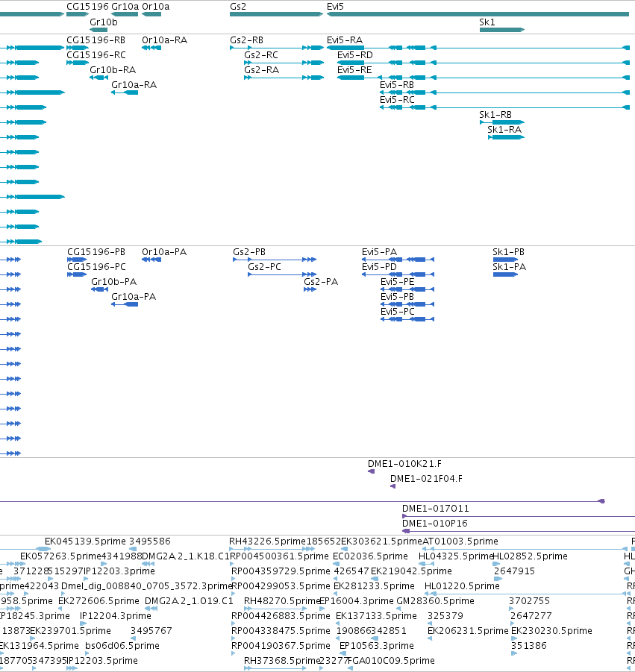Select transcript Evi5-RE
The height and width of the screenshot is (672, 635).
click(x=354, y=70)
